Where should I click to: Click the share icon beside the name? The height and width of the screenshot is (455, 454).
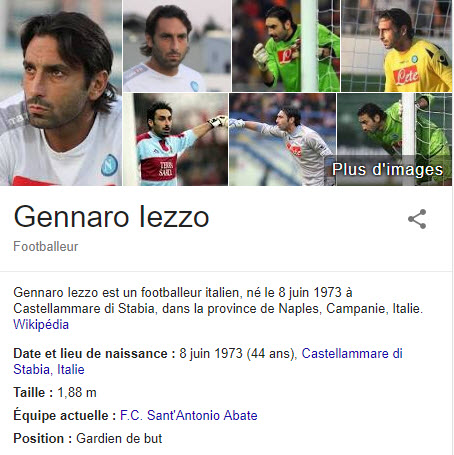tap(417, 219)
